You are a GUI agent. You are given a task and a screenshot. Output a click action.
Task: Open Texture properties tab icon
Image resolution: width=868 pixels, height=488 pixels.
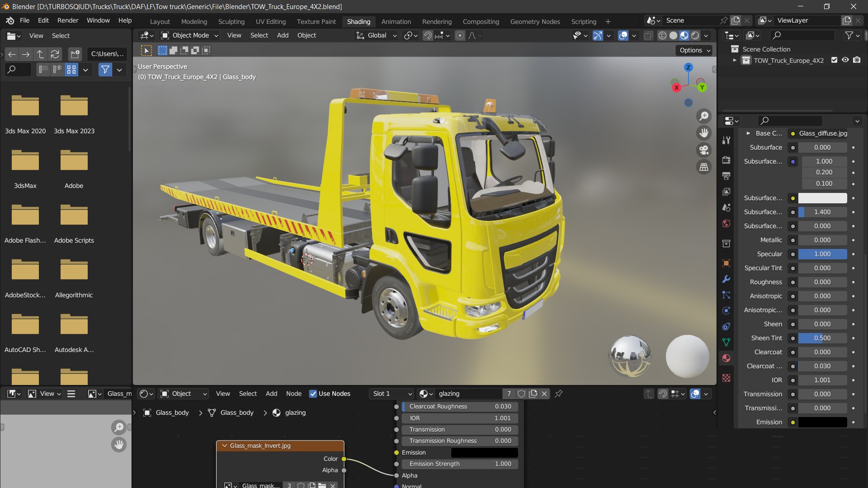click(726, 378)
